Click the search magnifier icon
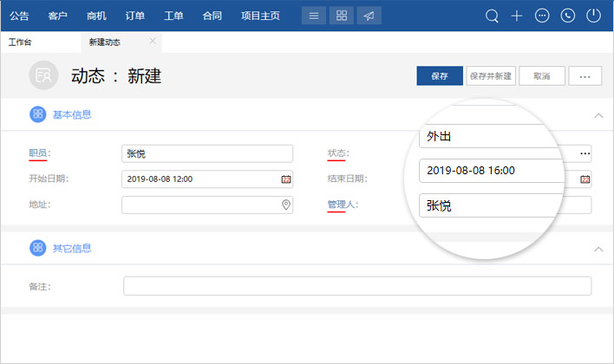Viewport: 614px width, 364px height. [x=492, y=16]
